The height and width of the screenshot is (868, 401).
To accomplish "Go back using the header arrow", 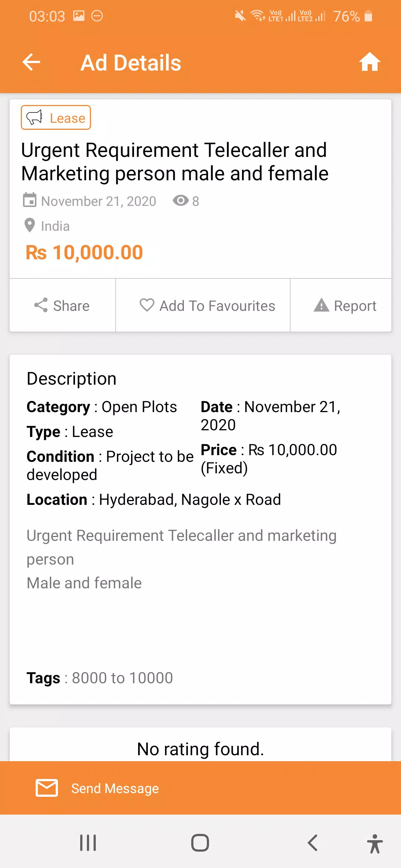I will [x=31, y=62].
